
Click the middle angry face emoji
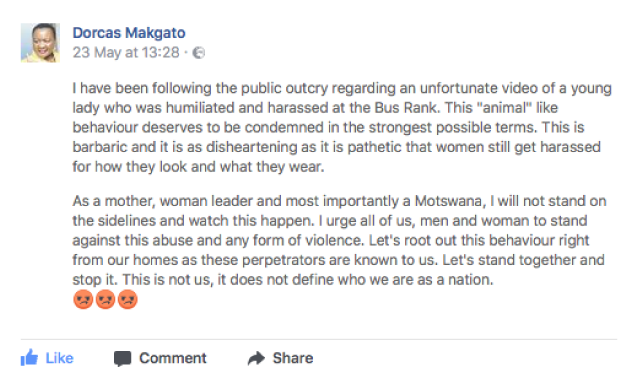[105, 300]
